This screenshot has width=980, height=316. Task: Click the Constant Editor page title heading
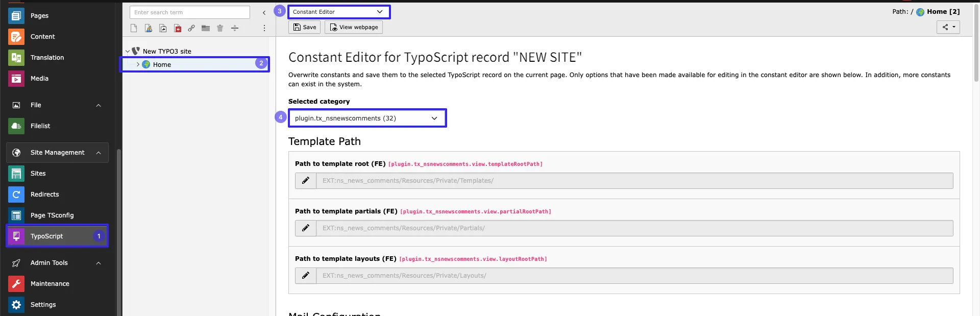point(435,57)
